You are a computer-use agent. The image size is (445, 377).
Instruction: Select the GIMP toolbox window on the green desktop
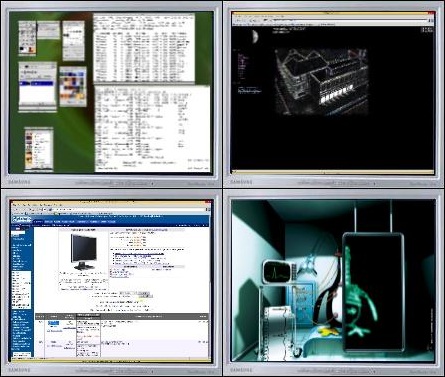coord(27,38)
